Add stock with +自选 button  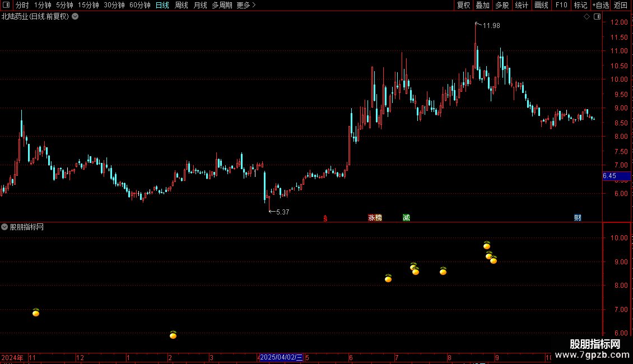pos(601,5)
